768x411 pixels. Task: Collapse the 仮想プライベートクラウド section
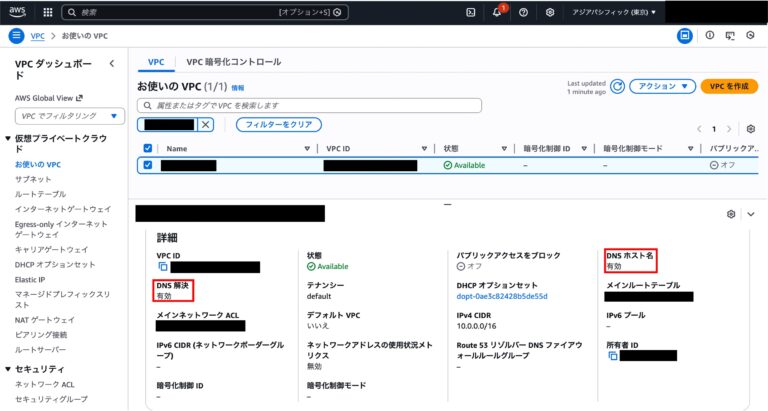coord(9,138)
